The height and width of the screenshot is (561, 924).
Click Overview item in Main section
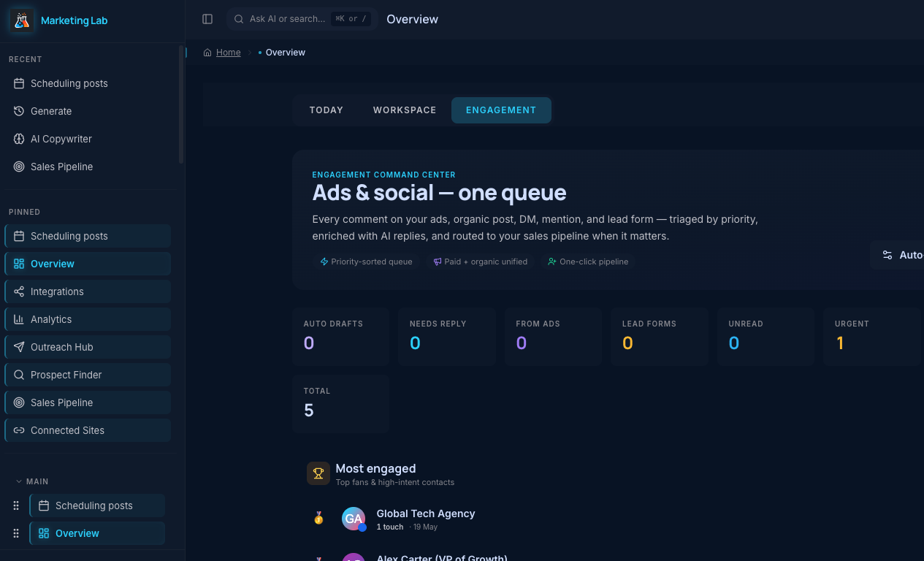coord(97,533)
